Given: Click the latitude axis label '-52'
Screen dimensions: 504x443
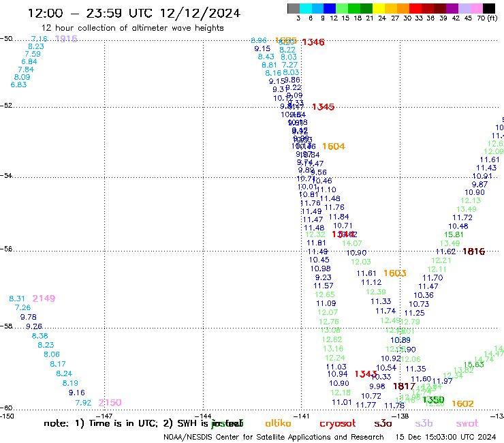Looking at the screenshot, I should (x=6, y=106).
